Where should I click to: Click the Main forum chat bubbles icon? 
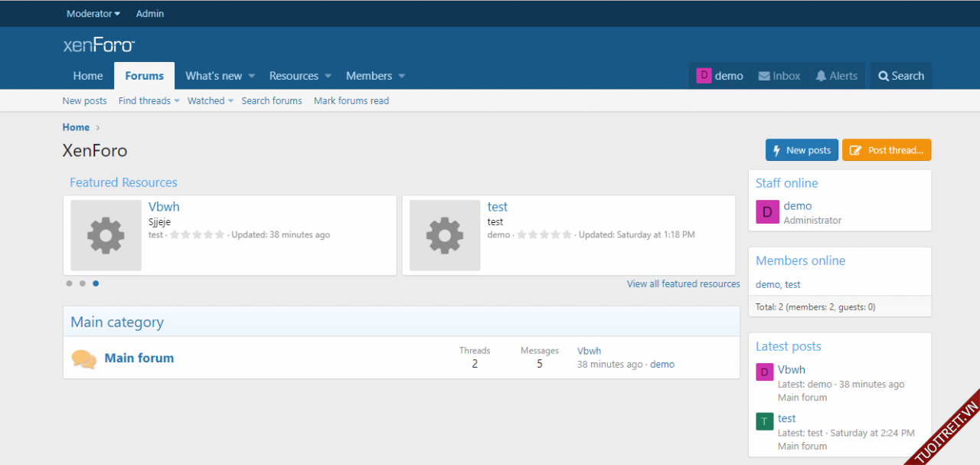(84, 359)
